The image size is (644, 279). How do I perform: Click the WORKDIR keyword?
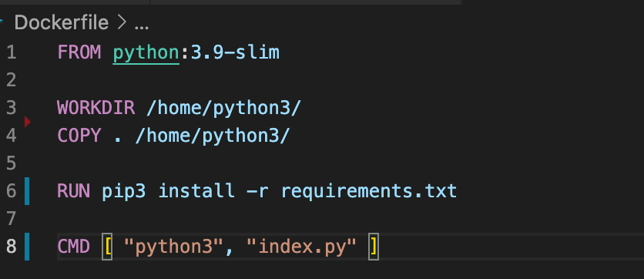click(96, 108)
